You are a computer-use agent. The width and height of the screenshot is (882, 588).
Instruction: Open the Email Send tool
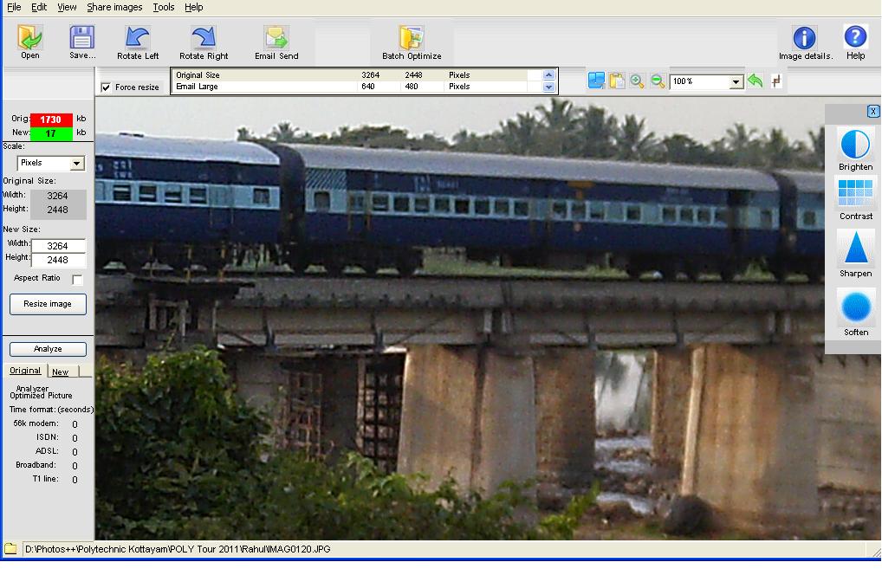point(276,38)
